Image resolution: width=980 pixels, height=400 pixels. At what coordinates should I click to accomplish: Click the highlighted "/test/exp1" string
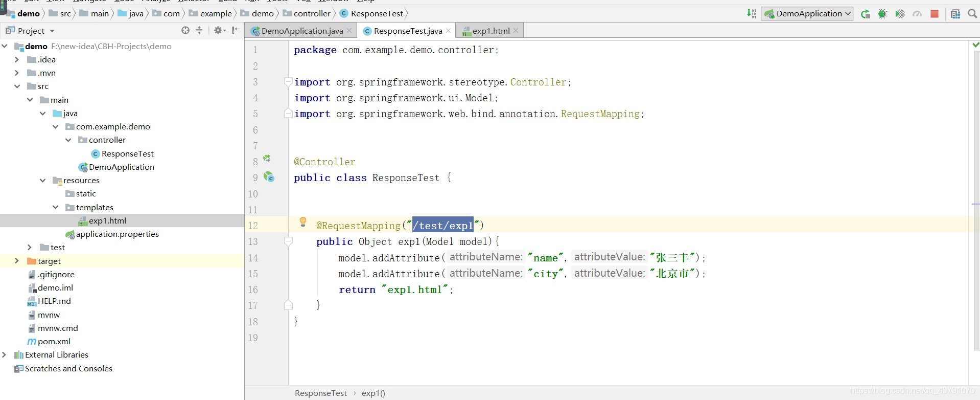(x=443, y=225)
